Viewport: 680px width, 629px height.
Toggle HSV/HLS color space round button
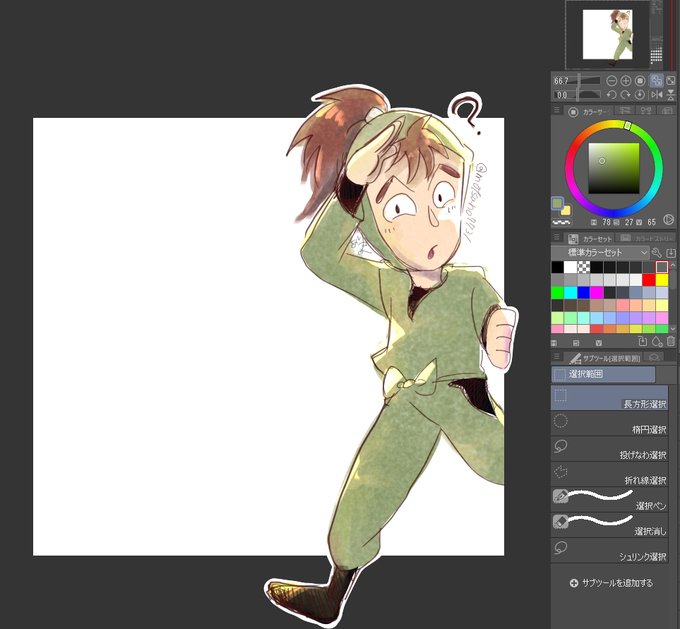(x=668, y=220)
